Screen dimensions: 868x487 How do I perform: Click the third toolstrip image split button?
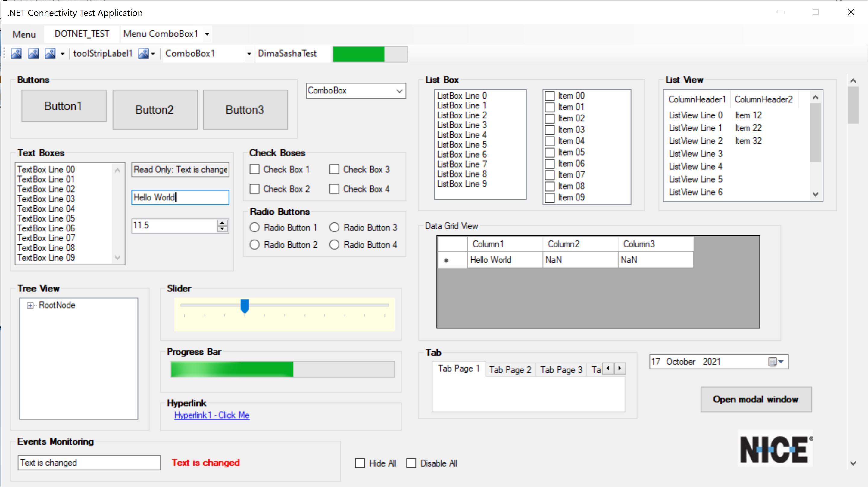click(50, 54)
